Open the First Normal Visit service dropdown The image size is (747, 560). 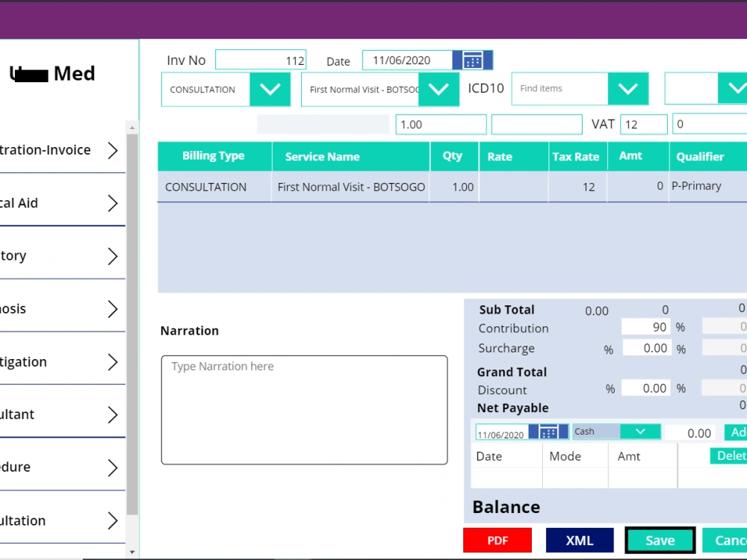pyautogui.click(x=438, y=89)
